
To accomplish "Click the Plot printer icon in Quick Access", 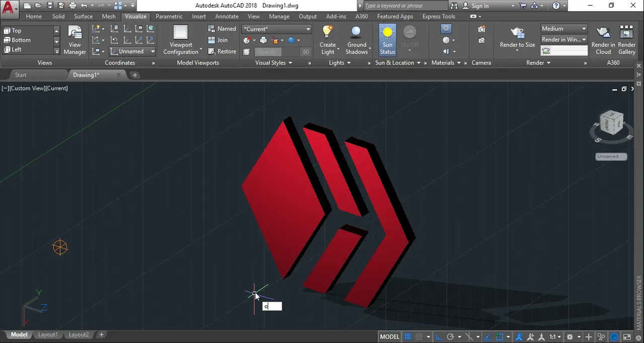I will [x=72, y=6].
